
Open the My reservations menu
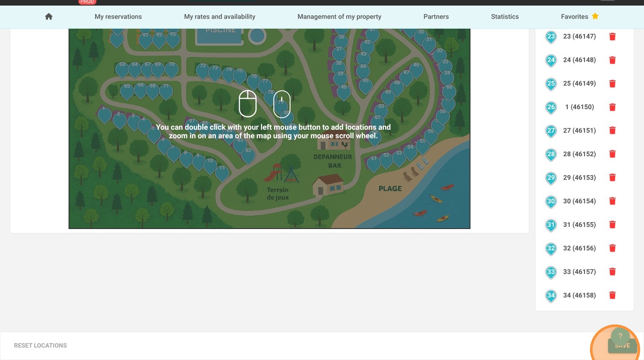click(118, 17)
